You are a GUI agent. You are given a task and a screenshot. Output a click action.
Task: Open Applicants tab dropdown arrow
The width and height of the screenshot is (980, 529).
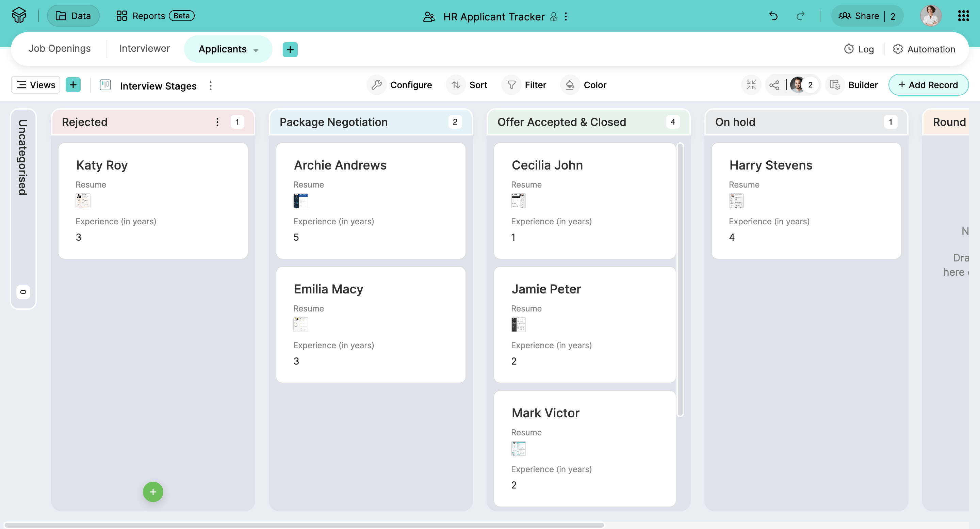256,50
